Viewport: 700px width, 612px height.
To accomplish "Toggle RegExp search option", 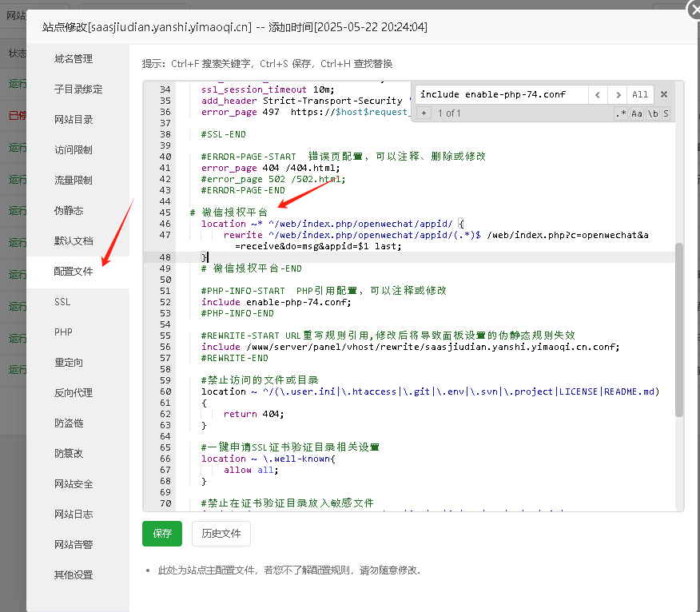I will tap(621, 113).
